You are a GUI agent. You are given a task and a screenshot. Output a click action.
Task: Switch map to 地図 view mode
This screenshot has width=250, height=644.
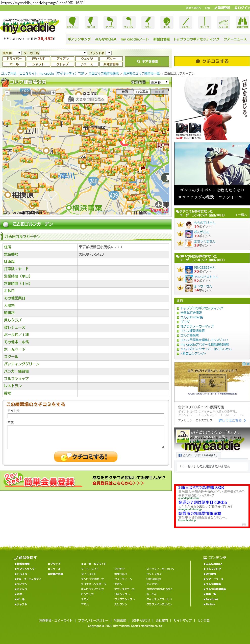point(125,92)
